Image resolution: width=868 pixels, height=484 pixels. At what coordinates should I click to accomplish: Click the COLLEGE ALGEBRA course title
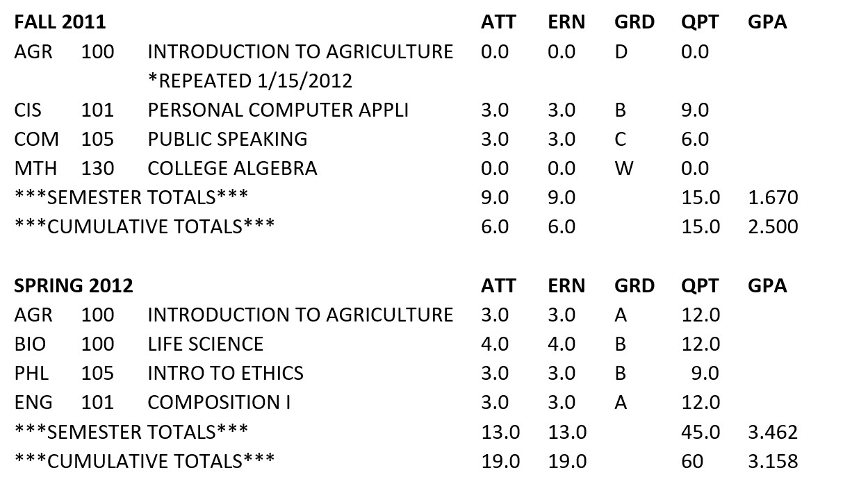(232, 168)
